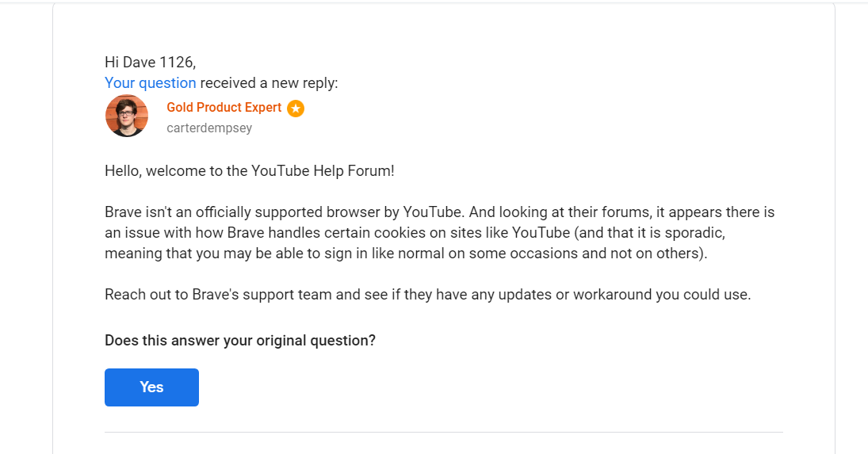
Task: Click the "Hi Dave 1126" greeting text
Action: tap(150, 63)
